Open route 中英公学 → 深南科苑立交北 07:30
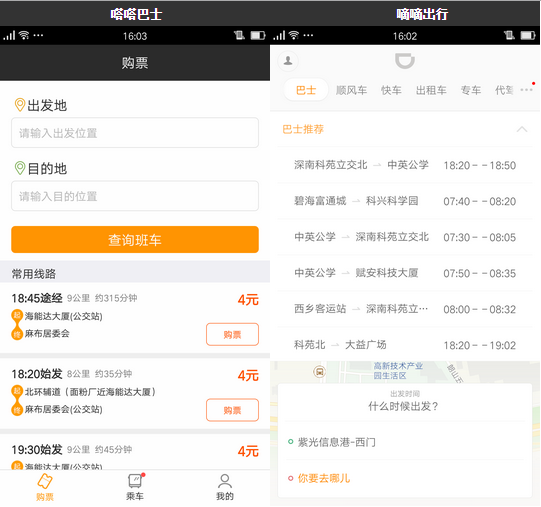 tap(405, 237)
